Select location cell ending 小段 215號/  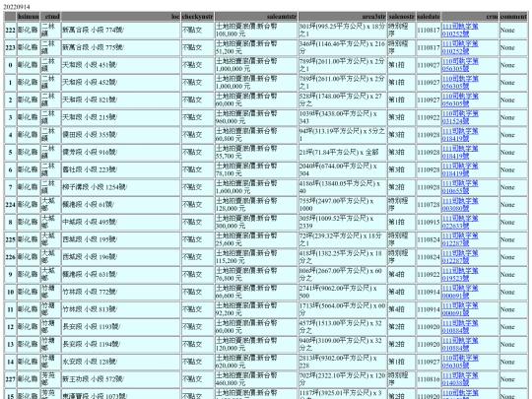[121, 117]
